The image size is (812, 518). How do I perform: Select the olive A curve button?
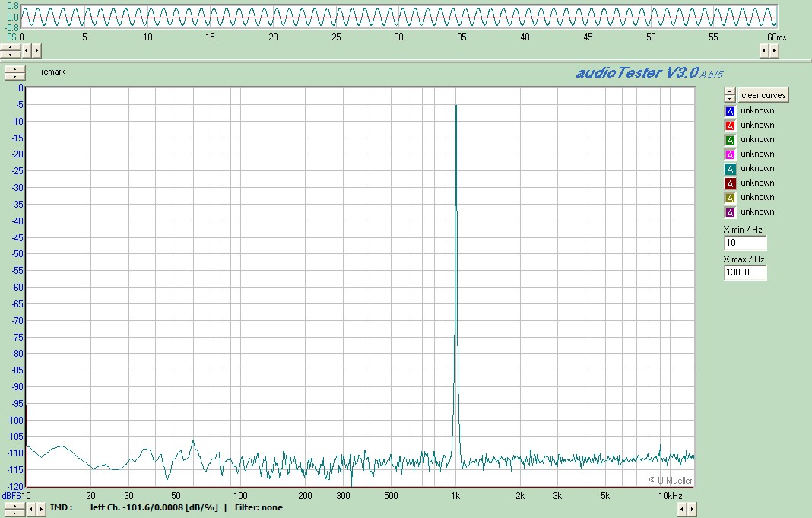730,198
